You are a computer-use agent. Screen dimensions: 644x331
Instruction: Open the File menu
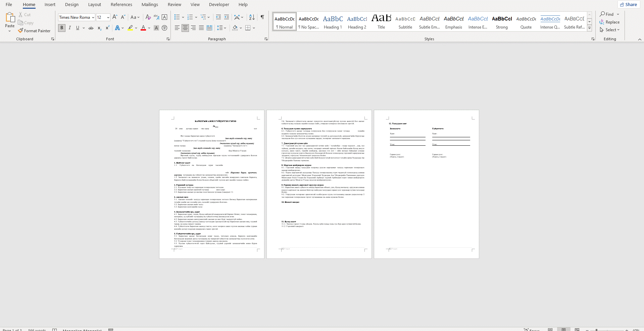click(x=9, y=4)
